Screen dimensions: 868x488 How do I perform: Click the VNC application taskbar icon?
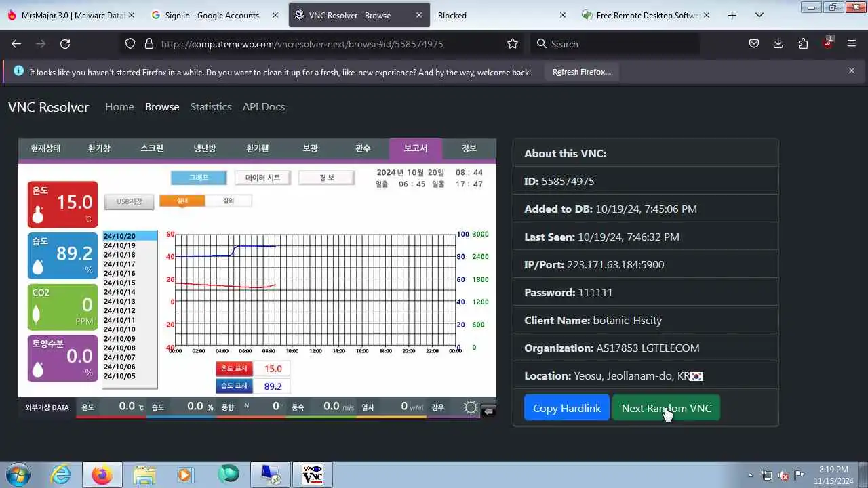[x=312, y=474]
